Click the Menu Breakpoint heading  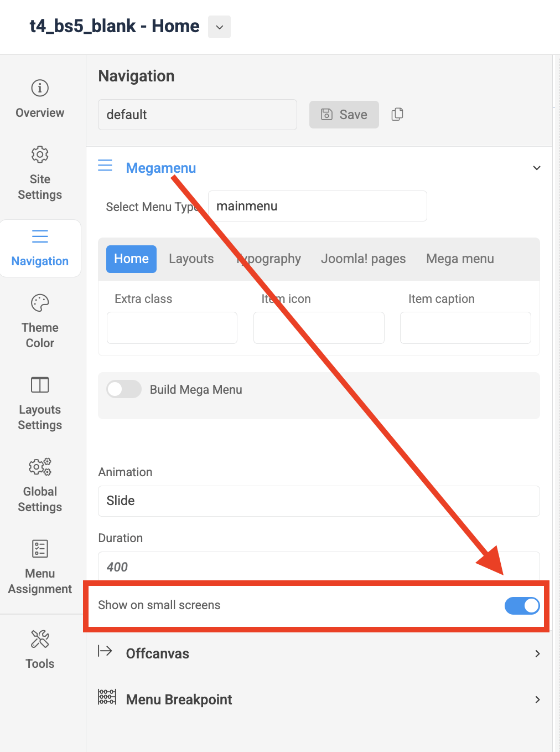[179, 699]
